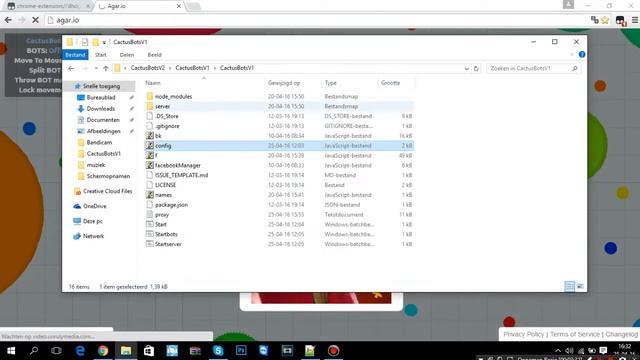Select the package.json file
640x360 pixels.
click(171, 205)
